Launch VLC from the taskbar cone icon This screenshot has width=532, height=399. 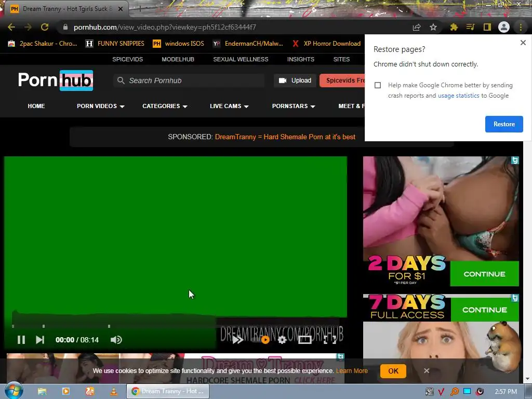pyautogui.click(x=113, y=391)
